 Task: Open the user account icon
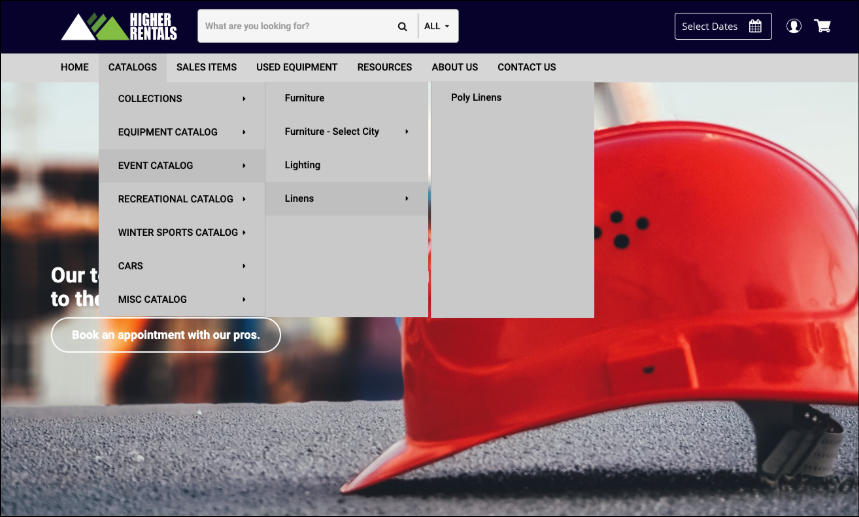tap(794, 26)
